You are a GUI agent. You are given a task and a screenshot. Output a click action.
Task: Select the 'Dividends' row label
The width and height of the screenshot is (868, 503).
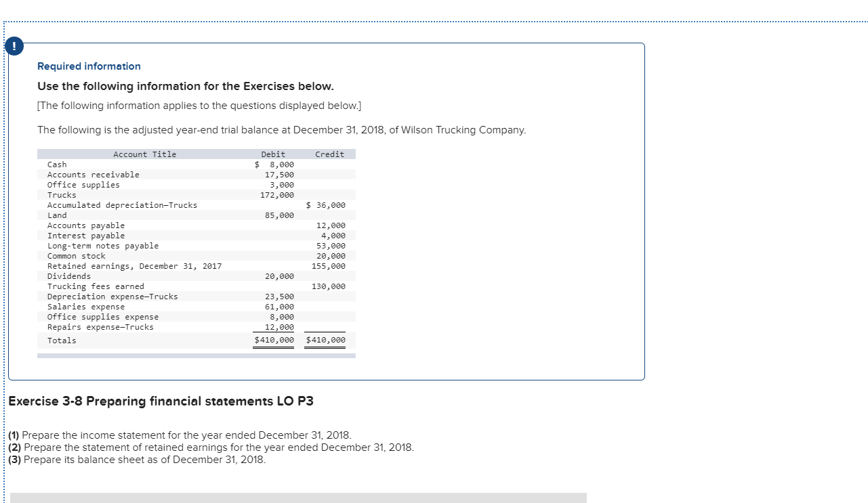click(69, 276)
